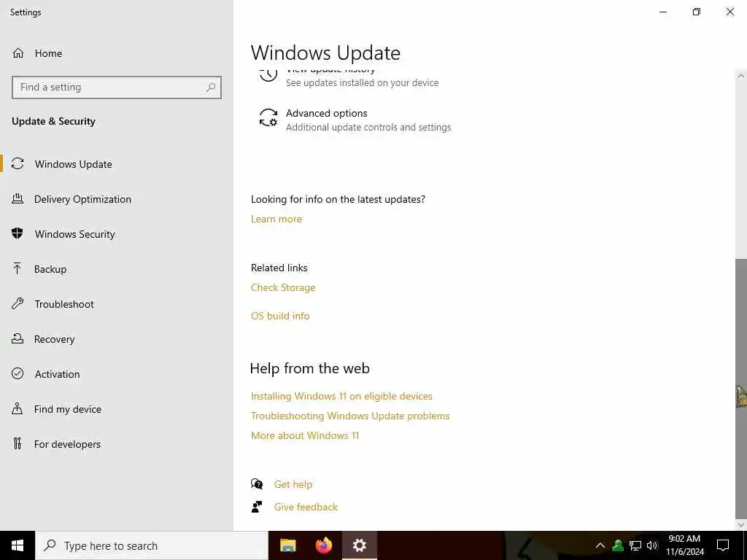The height and width of the screenshot is (560, 747).
Task: Click the Give feedback link
Action: 306,507
